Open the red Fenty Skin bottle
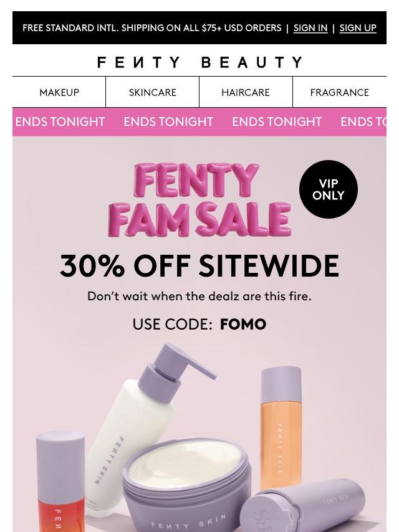 (x=60, y=482)
